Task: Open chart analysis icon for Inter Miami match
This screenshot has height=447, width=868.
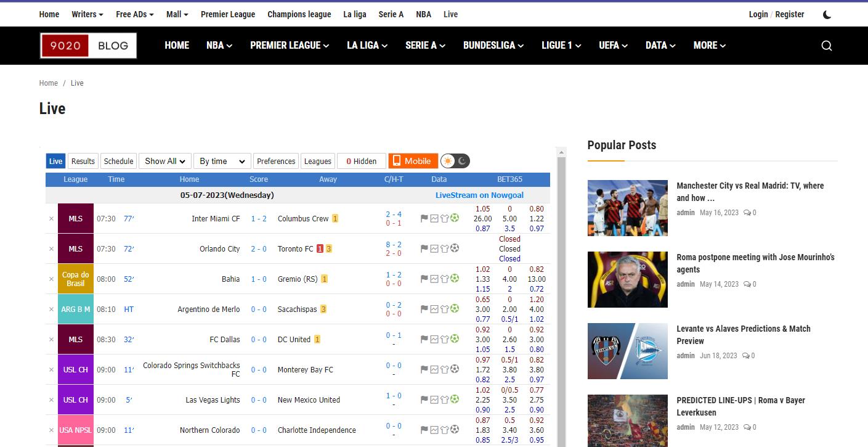Action: [434, 218]
